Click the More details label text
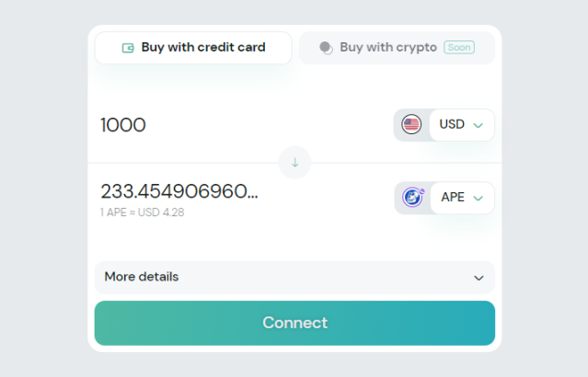 click(142, 277)
